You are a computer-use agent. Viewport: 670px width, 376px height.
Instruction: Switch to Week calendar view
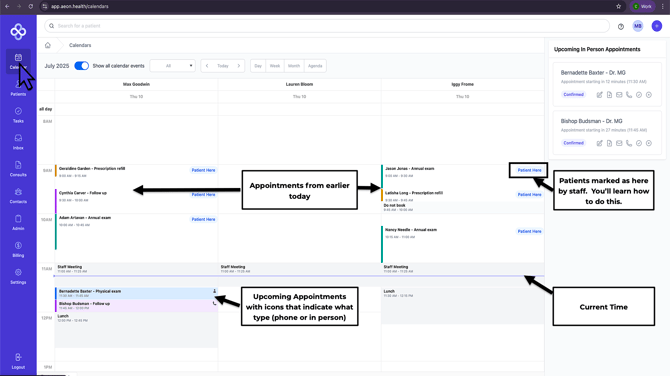275,66
